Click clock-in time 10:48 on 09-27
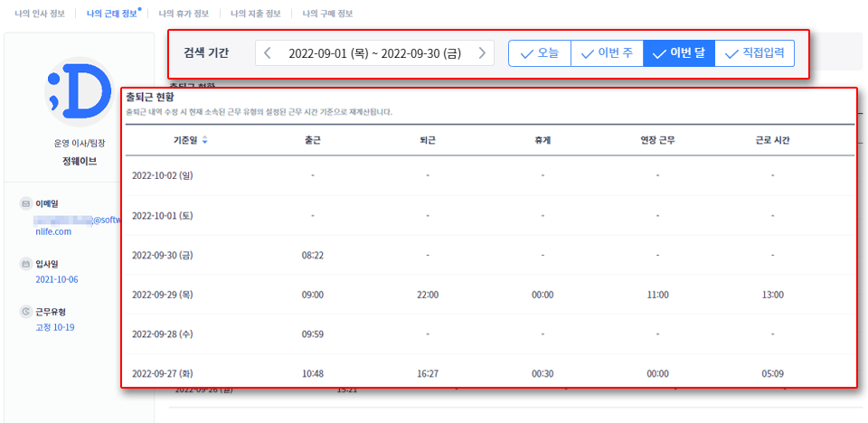Image resolution: width=868 pixels, height=423 pixels. click(x=313, y=374)
